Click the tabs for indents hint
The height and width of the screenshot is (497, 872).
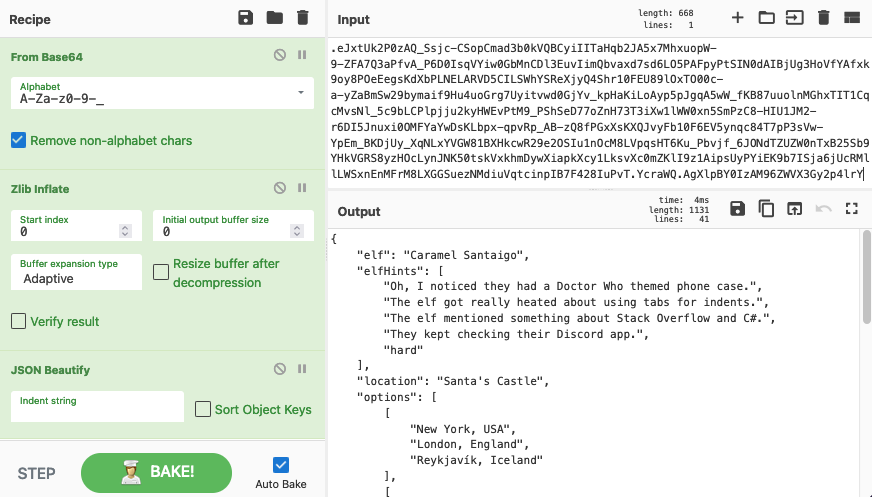[576, 302]
